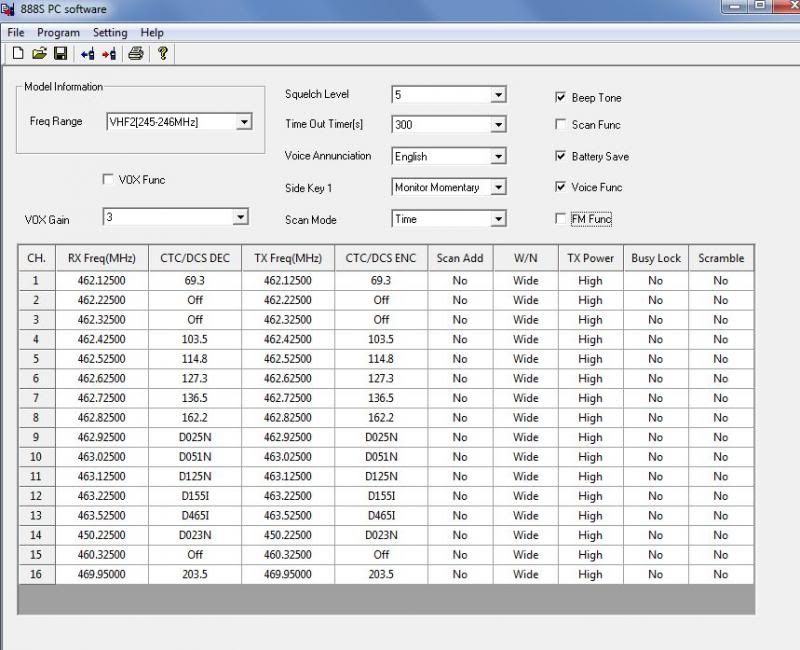800x650 pixels.
Task: Click Scan Add cell in channel 2 row
Action: click(460, 300)
